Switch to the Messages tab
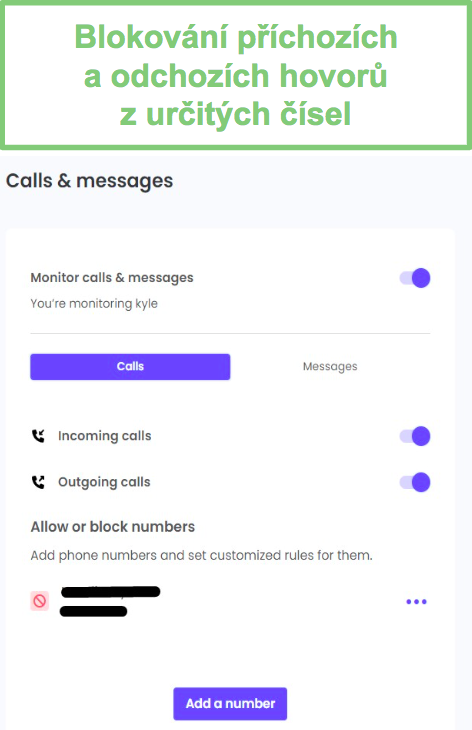Screen dimensions: 472x730 pyautogui.click(x=330, y=366)
